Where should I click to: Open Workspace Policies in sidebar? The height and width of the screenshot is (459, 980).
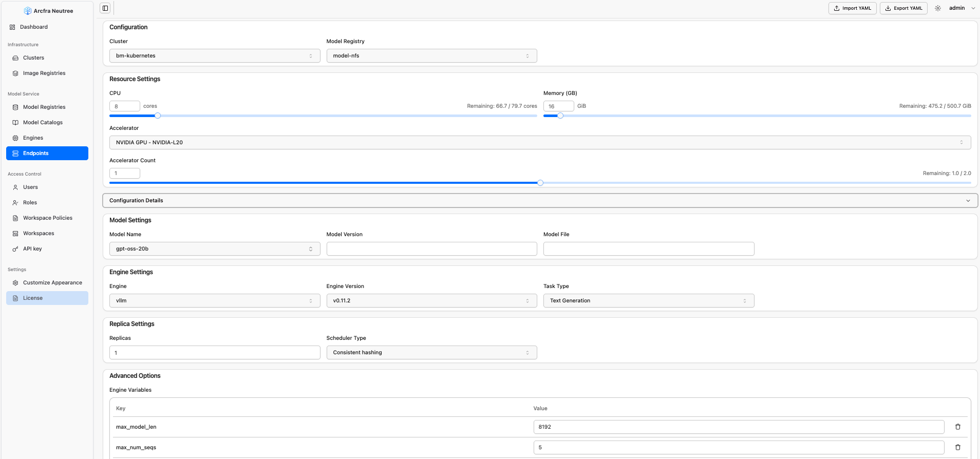click(x=47, y=218)
